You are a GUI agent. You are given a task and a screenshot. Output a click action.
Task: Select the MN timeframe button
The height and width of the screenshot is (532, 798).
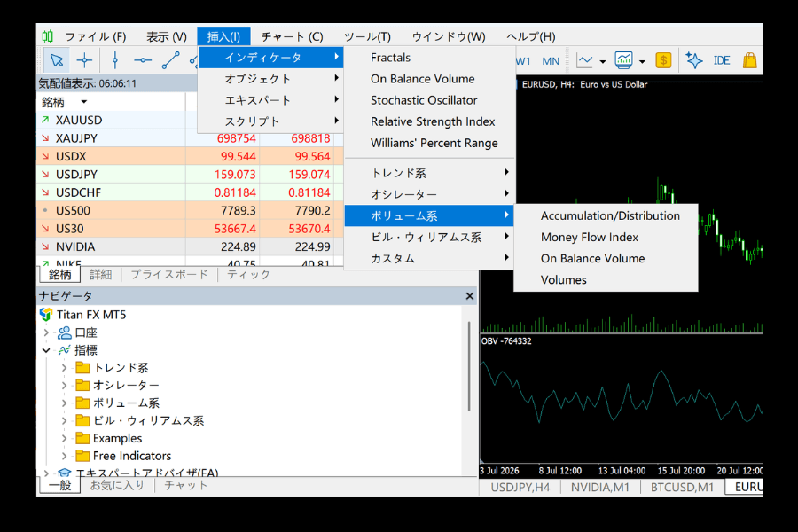coord(551,61)
